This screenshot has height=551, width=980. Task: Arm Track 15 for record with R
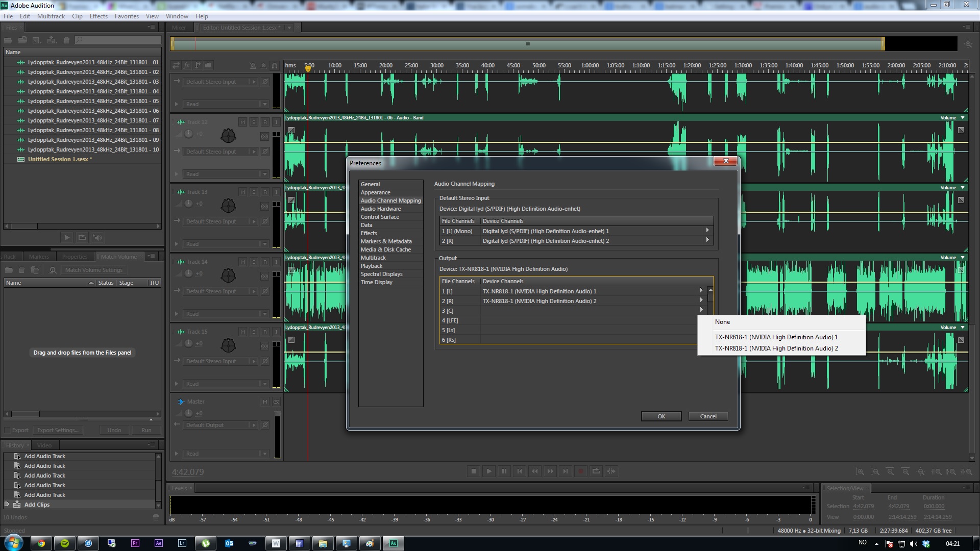click(265, 332)
